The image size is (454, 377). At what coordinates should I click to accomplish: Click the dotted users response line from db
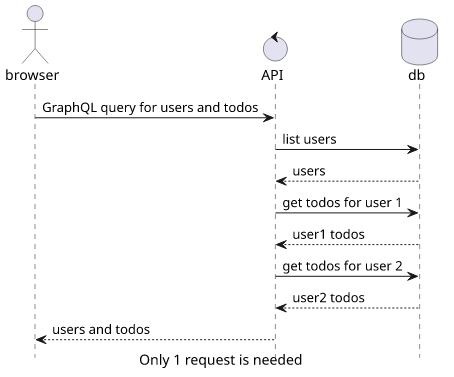pos(348,181)
